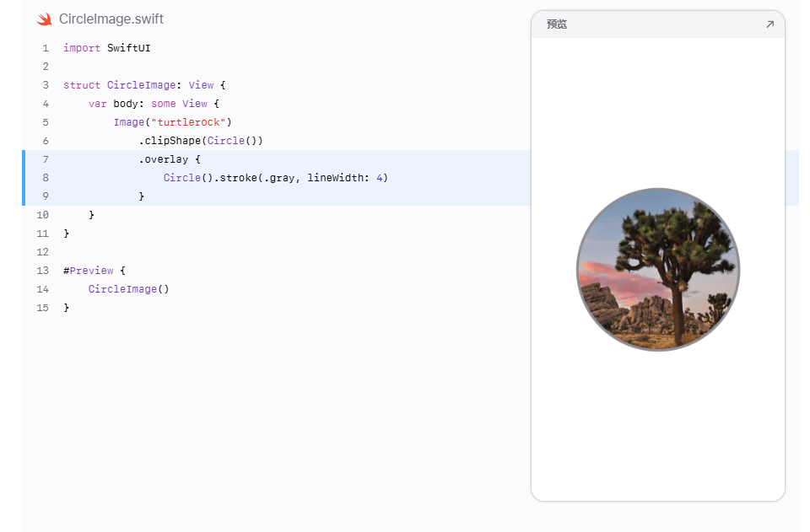Image resolution: width=810 pixels, height=532 pixels.
Task: Click the 'var body: some View {' line
Action: point(154,104)
